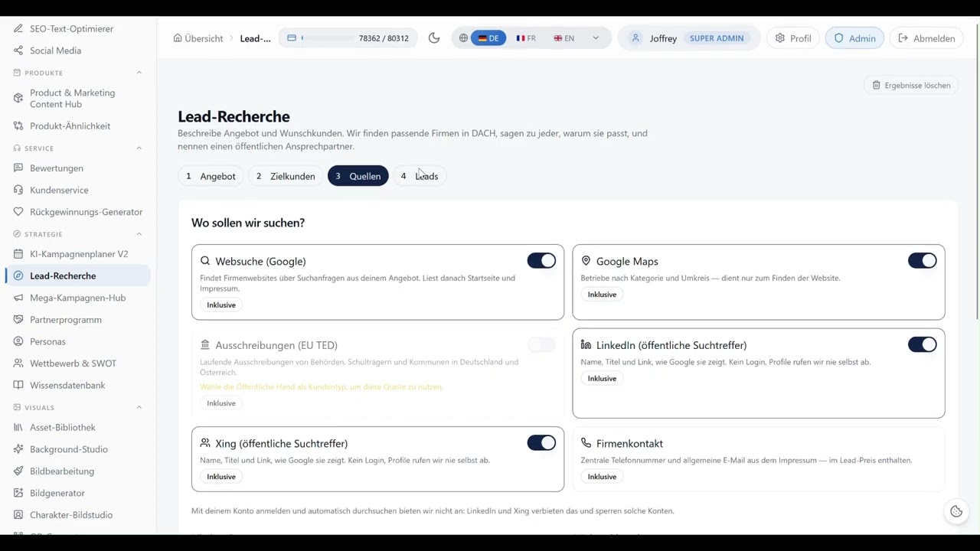This screenshot has height=551, width=980.
Task: Click Ergebnisse löschen button
Action: 911,85
